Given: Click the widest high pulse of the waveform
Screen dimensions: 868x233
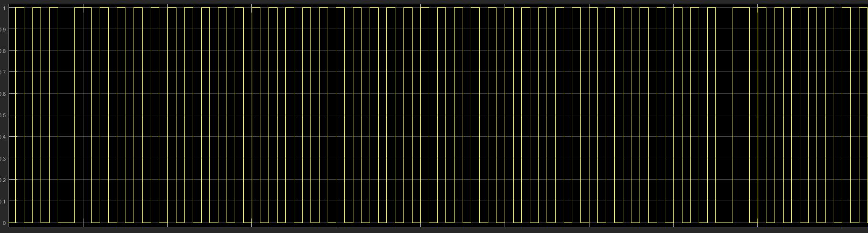Looking at the screenshot, I should (741, 8).
